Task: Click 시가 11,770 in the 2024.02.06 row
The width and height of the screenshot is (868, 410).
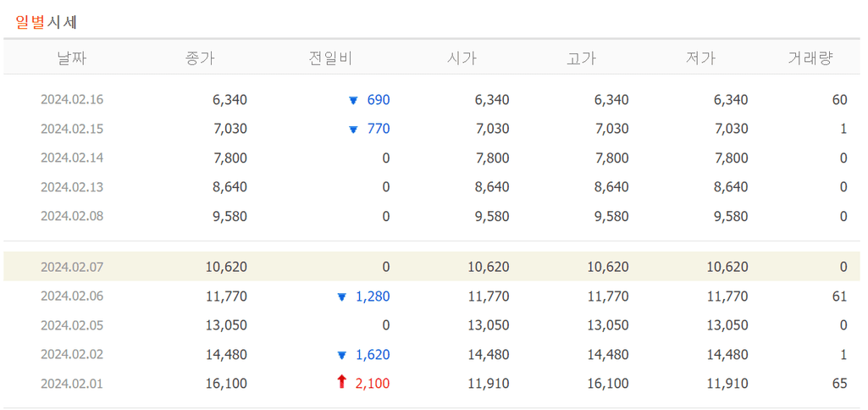Action: coord(489,296)
